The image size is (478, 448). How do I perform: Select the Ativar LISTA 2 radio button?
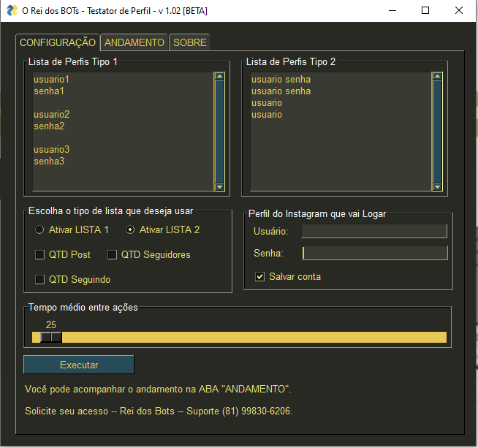click(x=131, y=229)
